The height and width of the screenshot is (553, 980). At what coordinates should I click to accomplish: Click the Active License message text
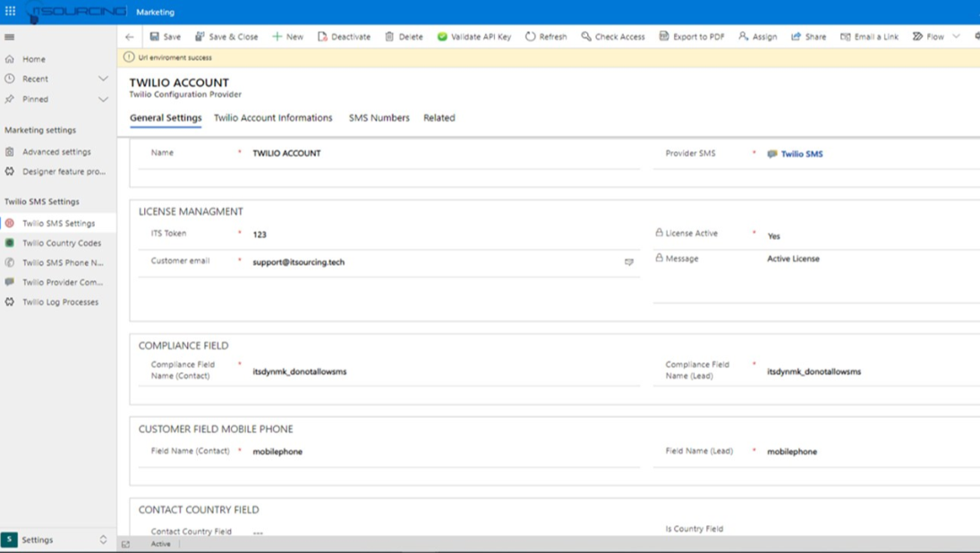tap(793, 259)
